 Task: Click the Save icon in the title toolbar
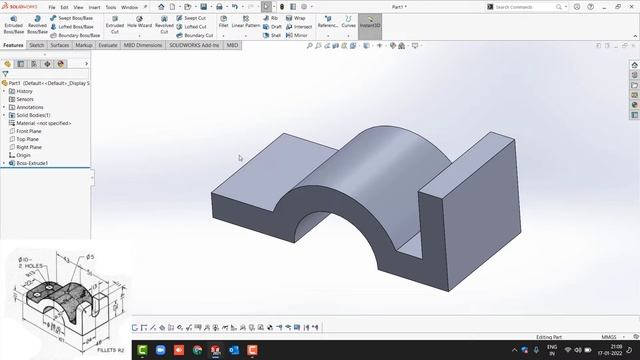[x=203, y=7]
